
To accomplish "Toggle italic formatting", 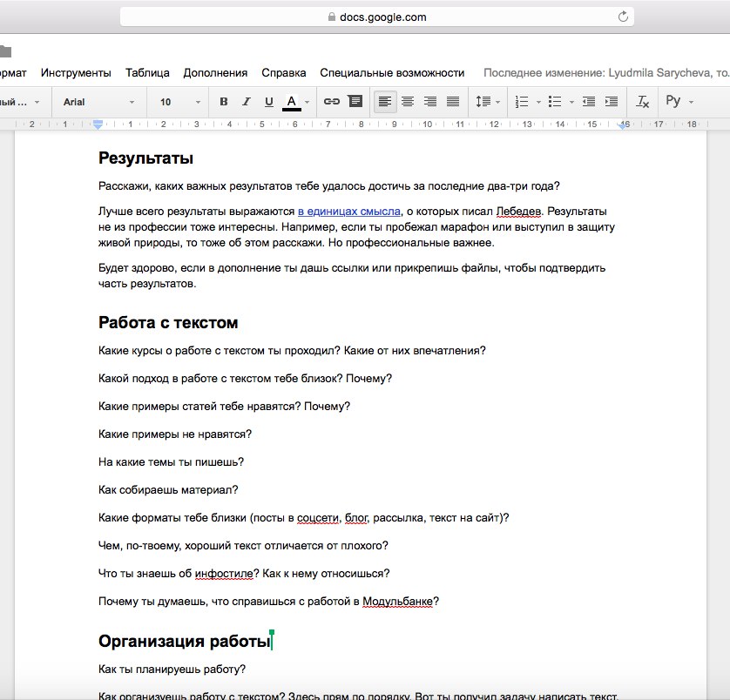I will coord(247,102).
